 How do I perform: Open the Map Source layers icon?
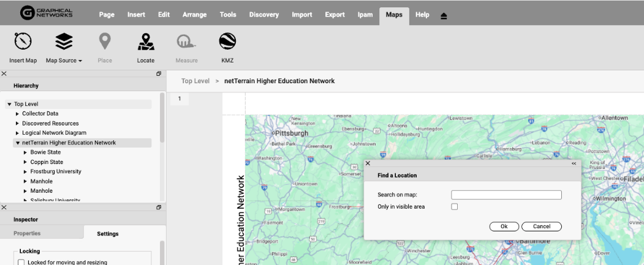64,42
